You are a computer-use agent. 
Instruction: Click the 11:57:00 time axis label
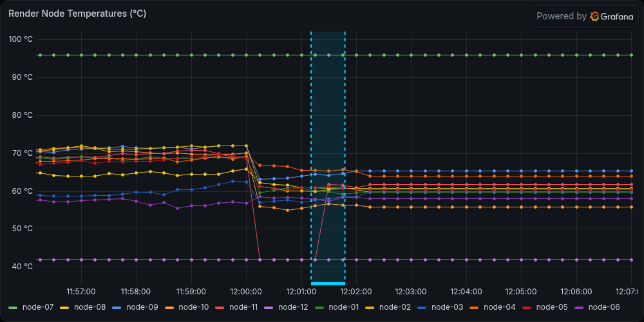[81, 292]
